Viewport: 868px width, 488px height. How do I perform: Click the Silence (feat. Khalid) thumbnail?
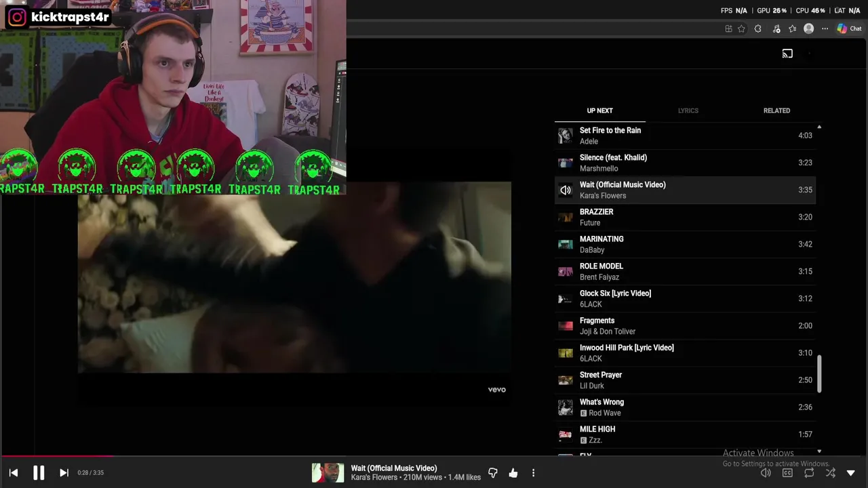click(x=565, y=163)
